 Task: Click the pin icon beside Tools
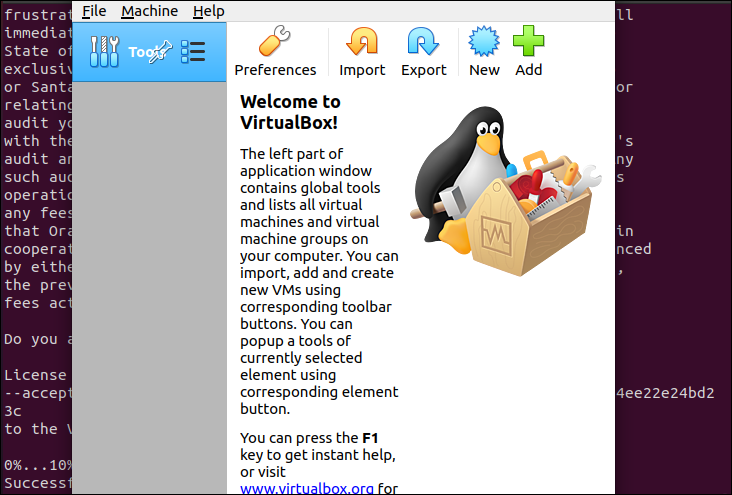pyautogui.click(x=161, y=51)
